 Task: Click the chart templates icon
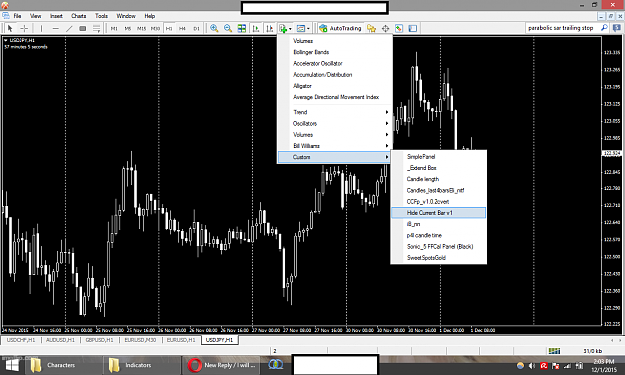point(301,28)
